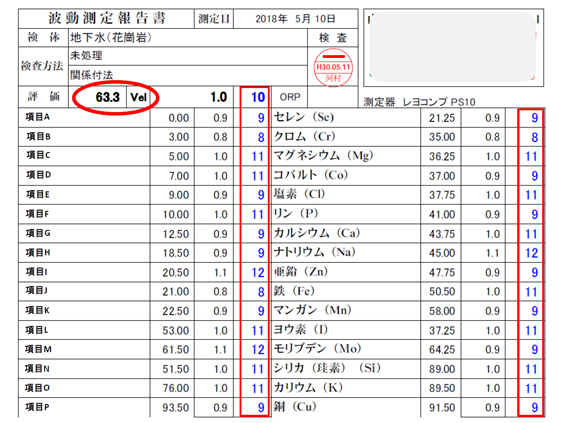The image size is (564, 423).
Task: Select row label 項目K
Action: [x=38, y=310]
